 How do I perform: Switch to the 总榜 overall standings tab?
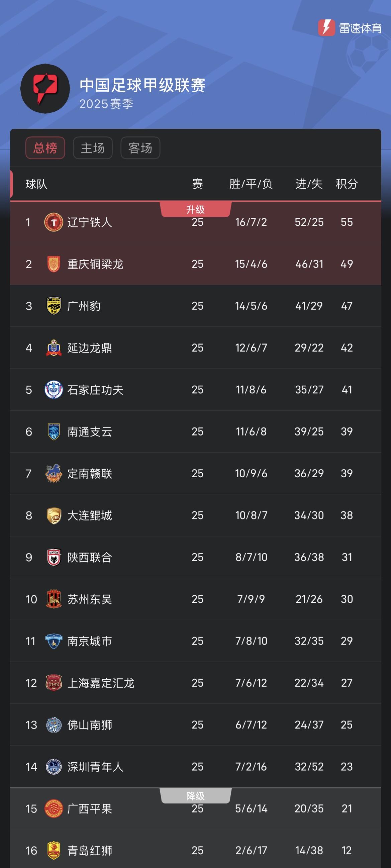pyautogui.click(x=45, y=148)
